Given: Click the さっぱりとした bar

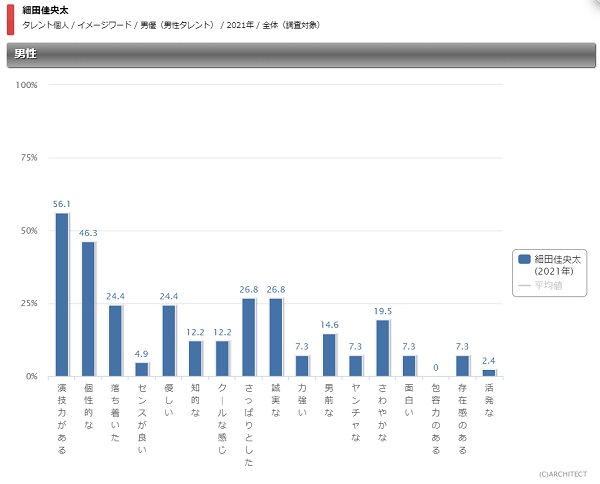Looking at the screenshot, I should coord(248,337).
